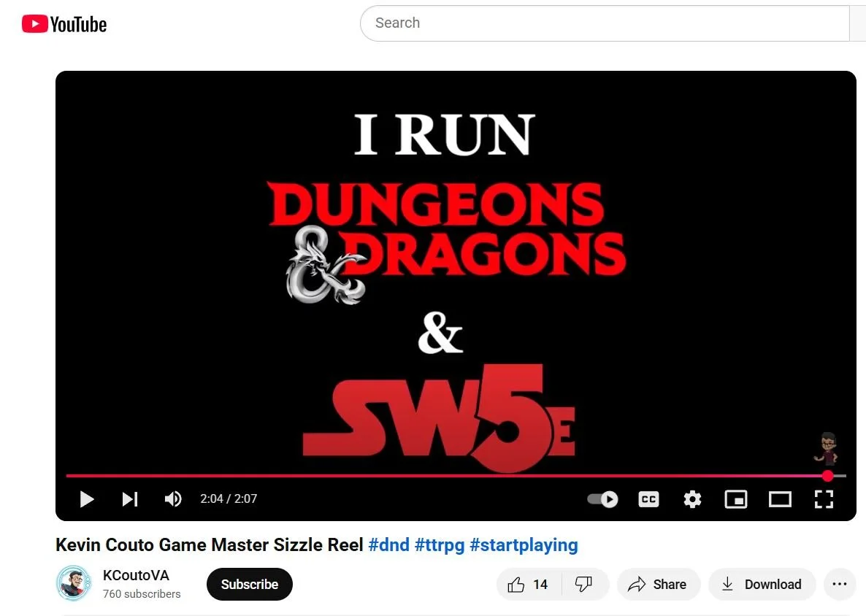The image size is (866, 616).
Task: Skip to the next video
Action: click(x=130, y=499)
